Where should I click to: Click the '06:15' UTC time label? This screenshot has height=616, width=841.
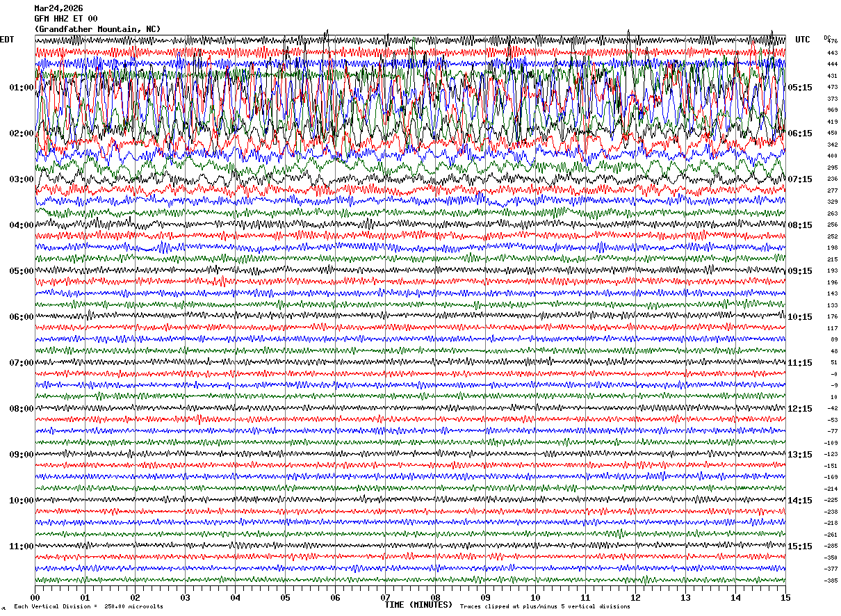(800, 133)
